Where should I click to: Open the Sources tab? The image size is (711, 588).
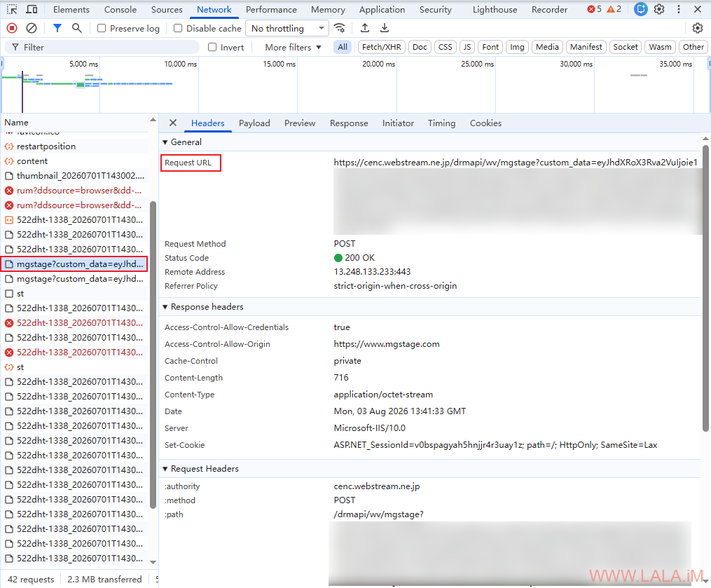coord(167,9)
